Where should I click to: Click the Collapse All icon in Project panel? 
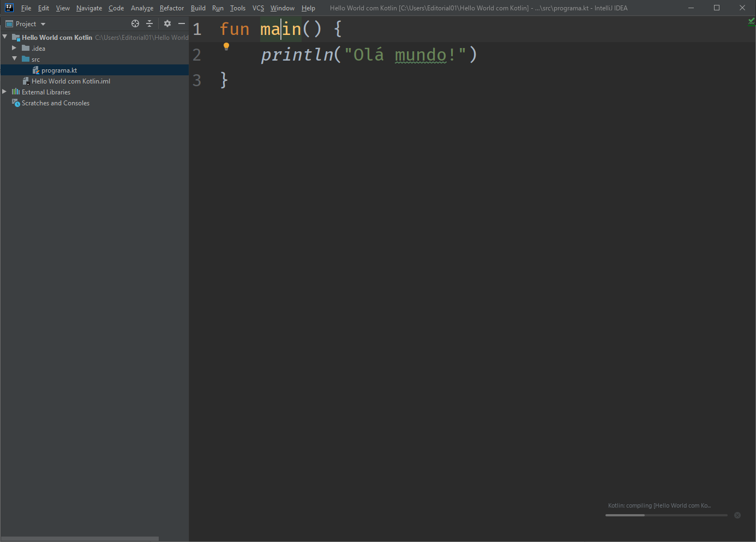coord(149,23)
